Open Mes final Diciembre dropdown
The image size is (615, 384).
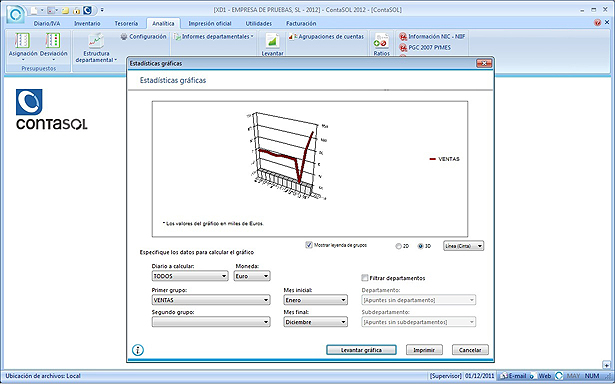(x=315, y=322)
